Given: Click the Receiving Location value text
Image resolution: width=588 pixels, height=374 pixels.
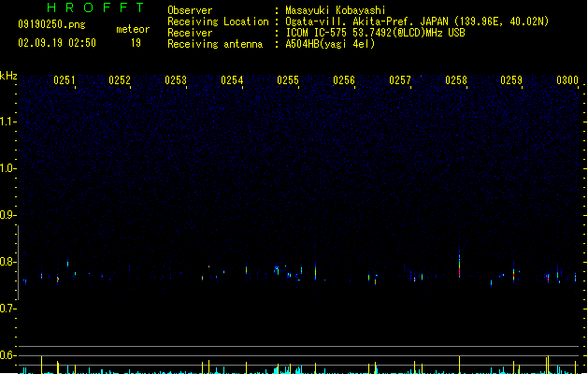Looking at the screenshot, I should tap(417, 22).
